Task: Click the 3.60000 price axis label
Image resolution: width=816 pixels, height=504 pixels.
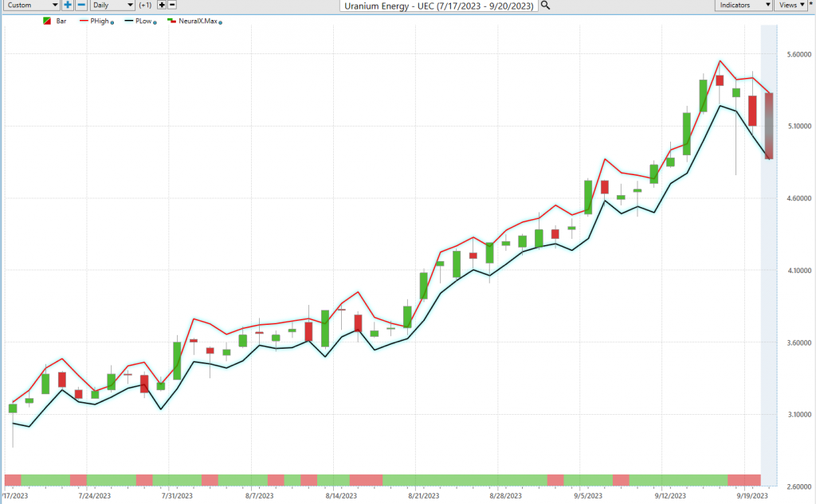Action: pos(800,342)
